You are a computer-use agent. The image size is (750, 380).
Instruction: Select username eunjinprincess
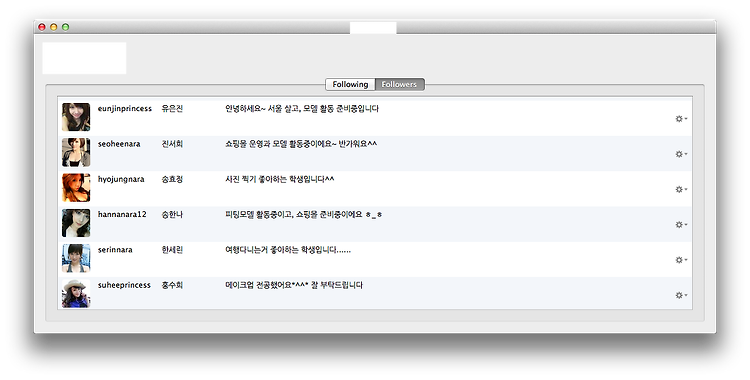[x=125, y=109]
